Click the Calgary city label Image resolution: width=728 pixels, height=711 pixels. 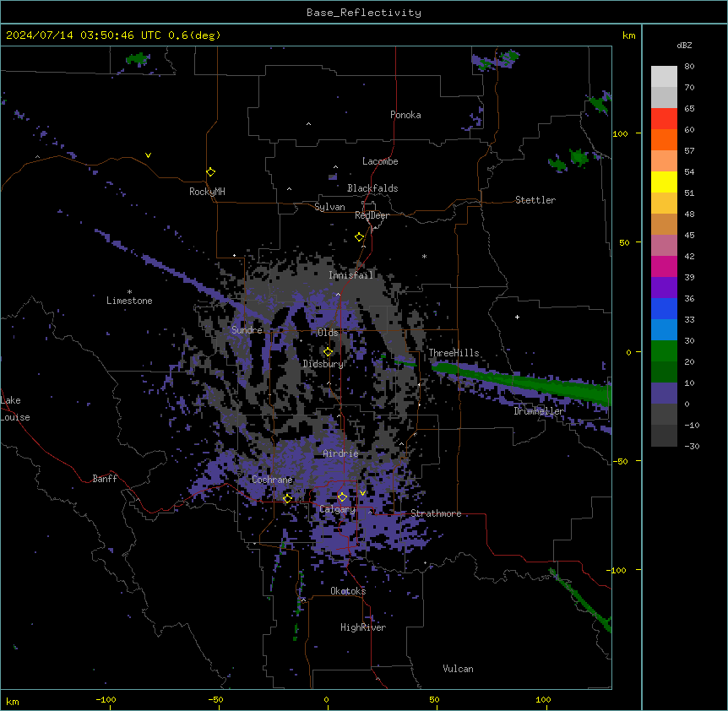(337, 509)
